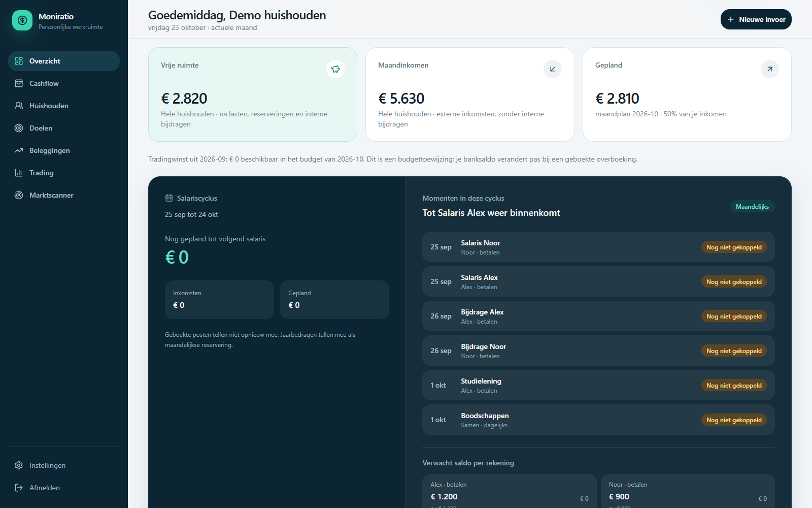Open Instellingen

64,465
